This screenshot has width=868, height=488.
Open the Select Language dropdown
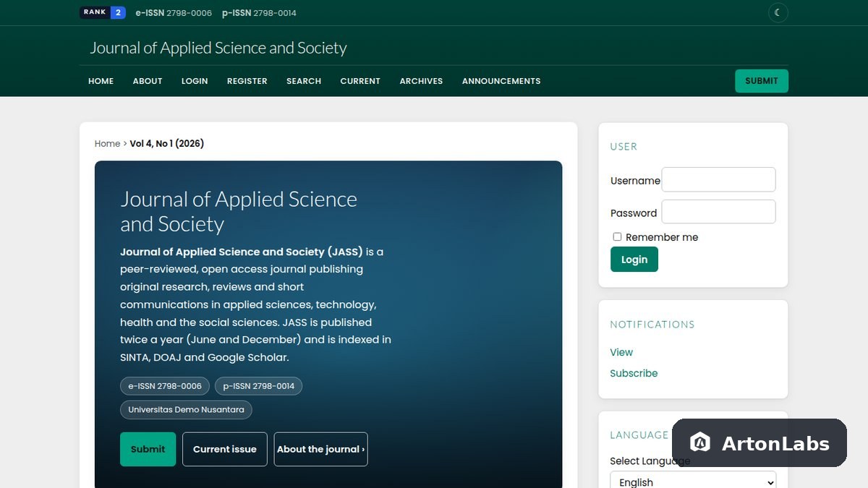pos(693,481)
